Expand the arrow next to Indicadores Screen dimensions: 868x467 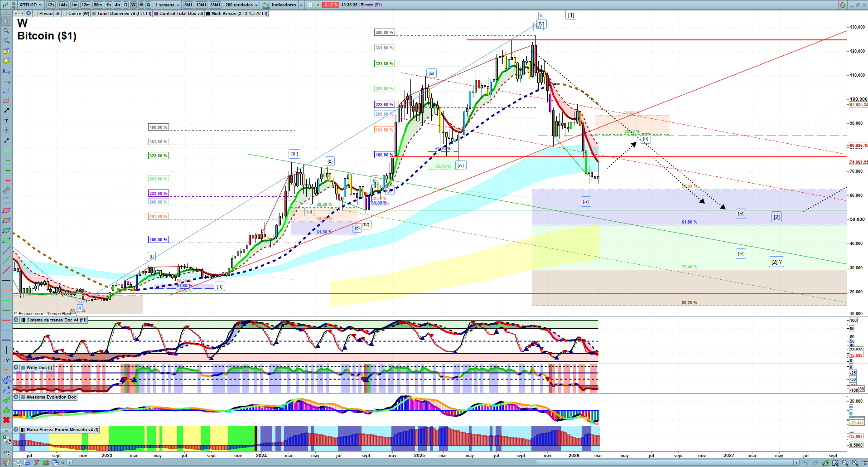point(301,5)
